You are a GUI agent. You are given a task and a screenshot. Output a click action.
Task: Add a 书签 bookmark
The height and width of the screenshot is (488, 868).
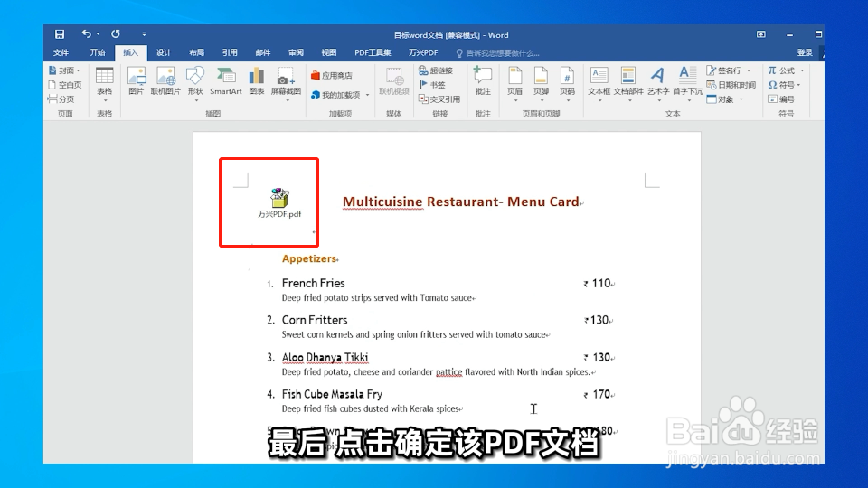point(432,85)
